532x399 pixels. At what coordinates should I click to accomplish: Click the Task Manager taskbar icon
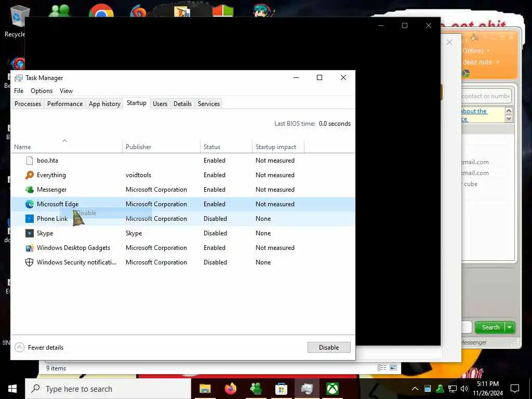point(307,389)
